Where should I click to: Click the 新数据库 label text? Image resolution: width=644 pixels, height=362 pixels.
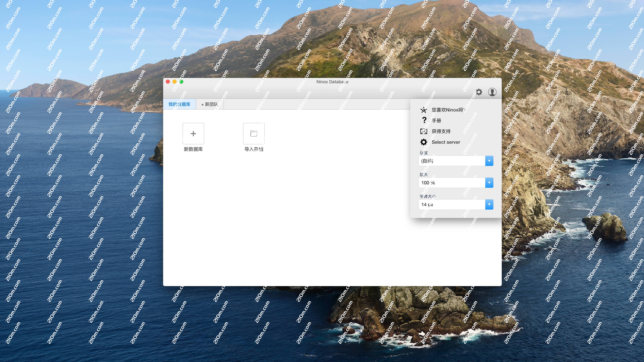click(193, 149)
